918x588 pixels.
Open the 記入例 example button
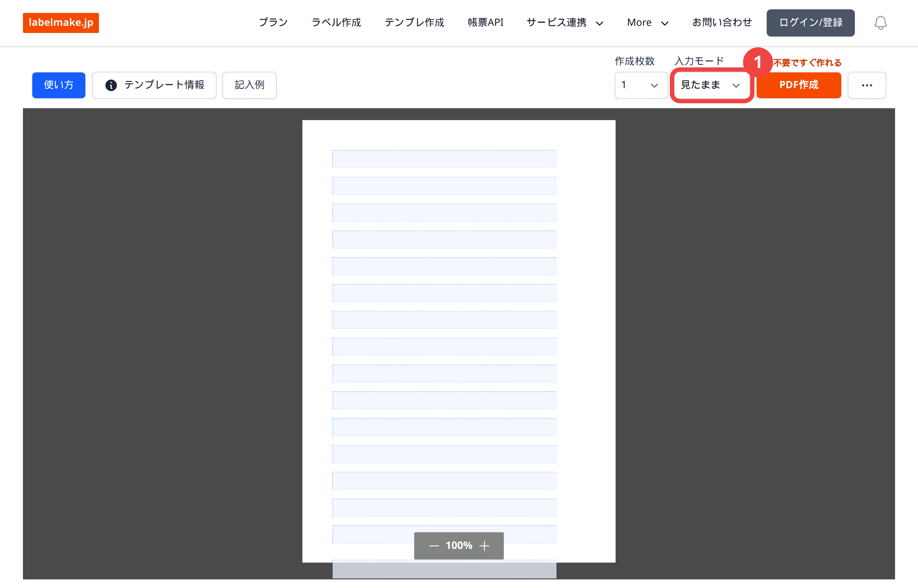249,85
